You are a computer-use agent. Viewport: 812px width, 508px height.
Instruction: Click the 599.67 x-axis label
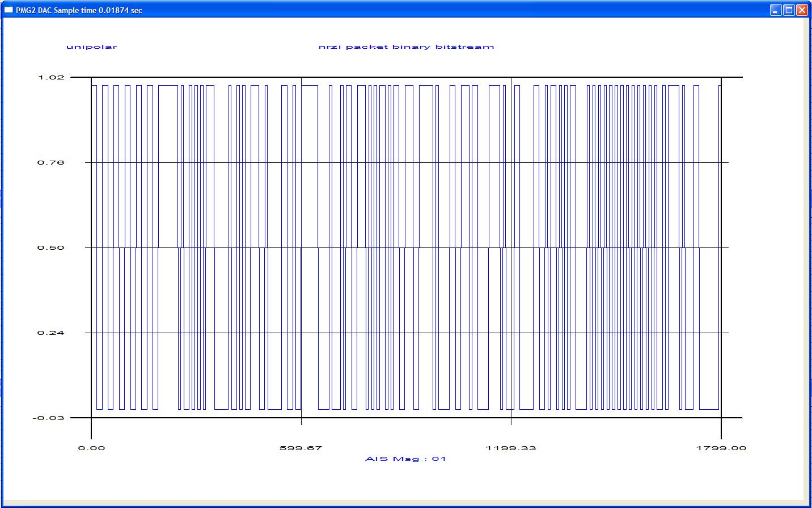[x=301, y=448]
